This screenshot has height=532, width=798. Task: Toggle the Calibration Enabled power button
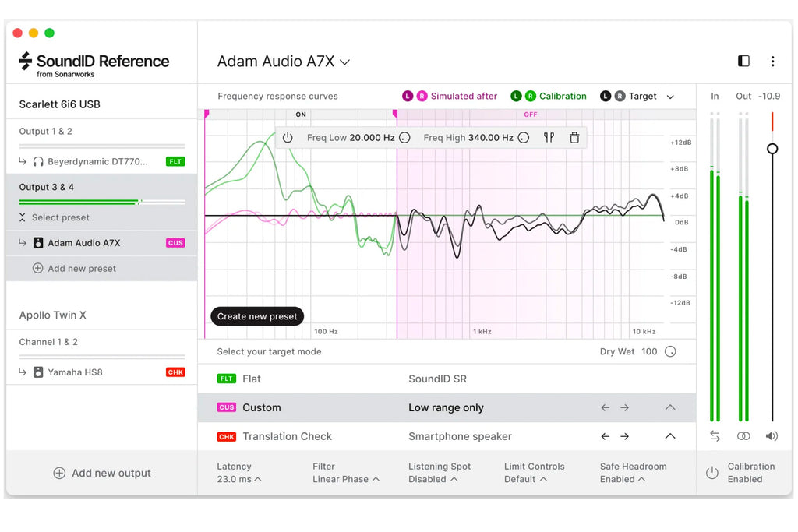pyautogui.click(x=712, y=473)
